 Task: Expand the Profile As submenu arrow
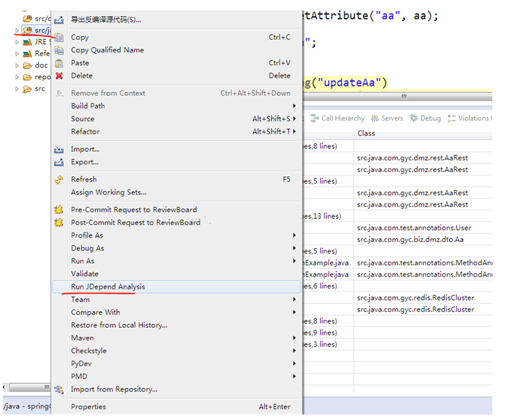[294, 236]
